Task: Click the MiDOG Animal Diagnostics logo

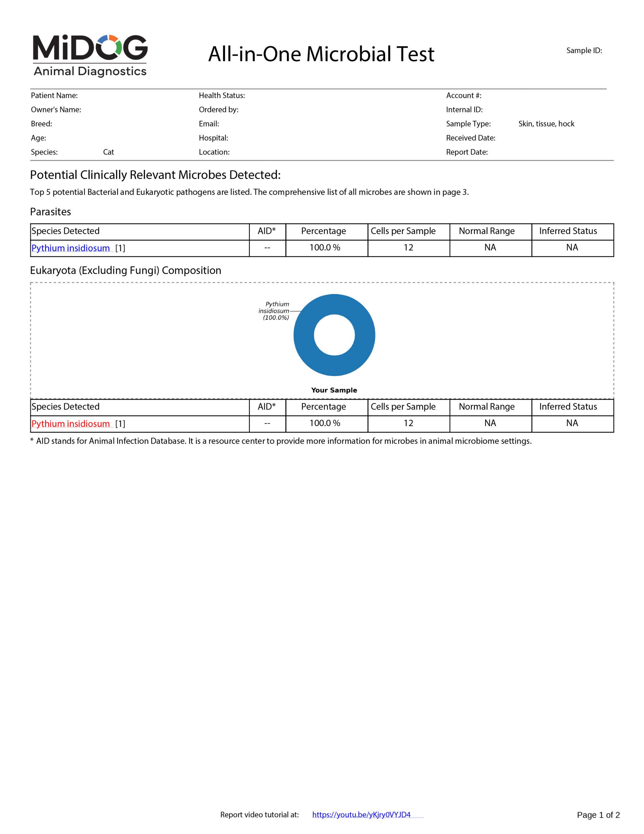Action: click(x=90, y=55)
